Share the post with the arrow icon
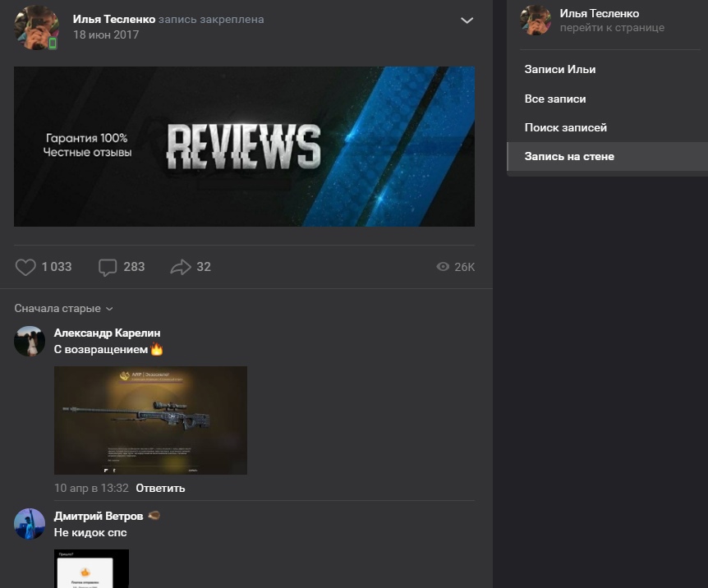Screen dimensions: 708x588 click(180, 267)
